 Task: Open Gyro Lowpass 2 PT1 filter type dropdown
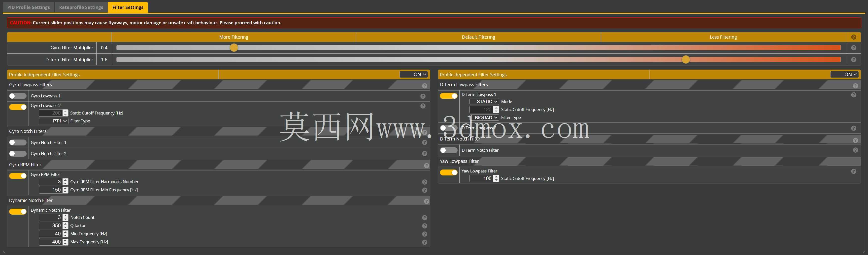tap(54, 121)
